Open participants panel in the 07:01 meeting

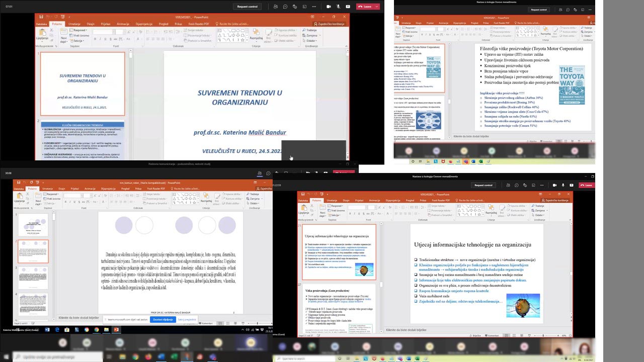click(x=276, y=7)
